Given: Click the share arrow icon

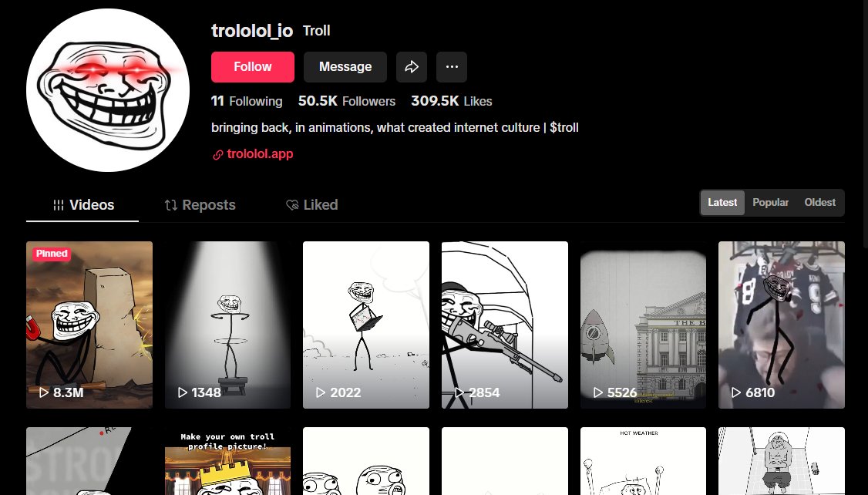Looking at the screenshot, I should [x=412, y=67].
